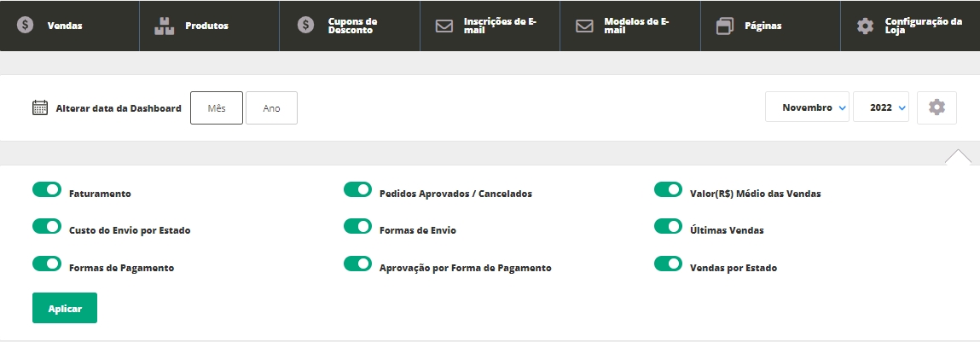Click the Cupons de Desconto dollar icon
Image resolution: width=980 pixels, height=342 pixels.
point(305,26)
